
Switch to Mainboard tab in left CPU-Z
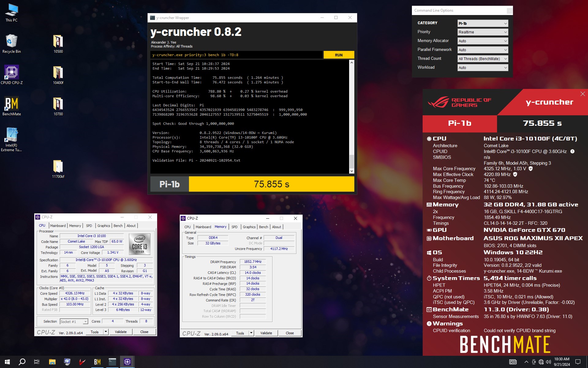click(x=58, y=226)
